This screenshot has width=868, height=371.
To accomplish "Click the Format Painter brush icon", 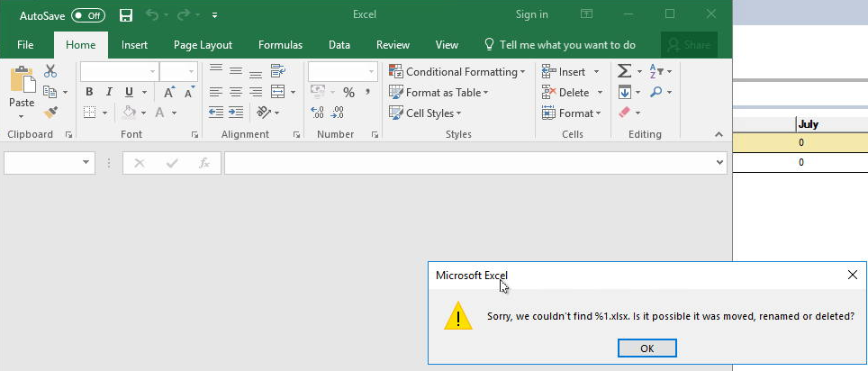I will [x=50, y=113].
